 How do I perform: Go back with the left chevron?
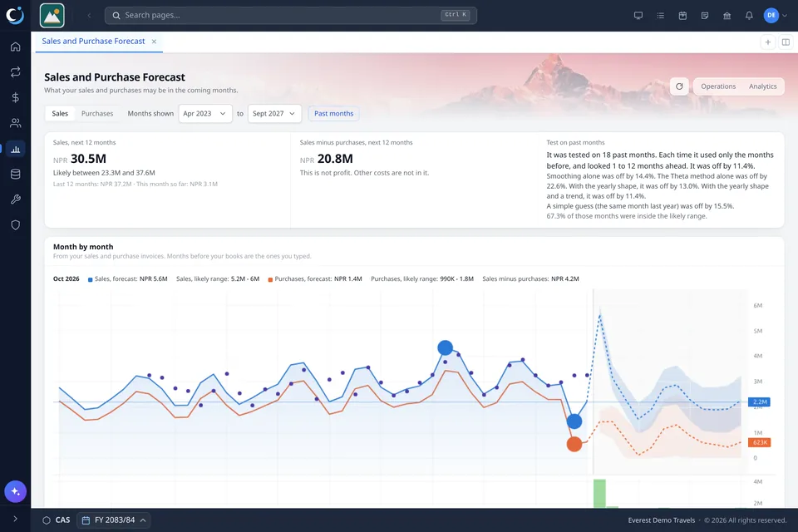coord(89,15)
